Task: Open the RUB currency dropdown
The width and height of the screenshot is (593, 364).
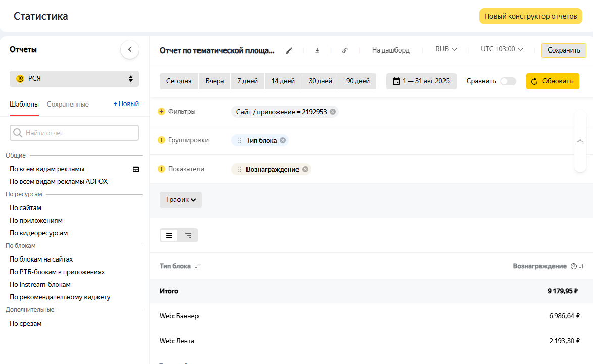Action: pos(446,49)
